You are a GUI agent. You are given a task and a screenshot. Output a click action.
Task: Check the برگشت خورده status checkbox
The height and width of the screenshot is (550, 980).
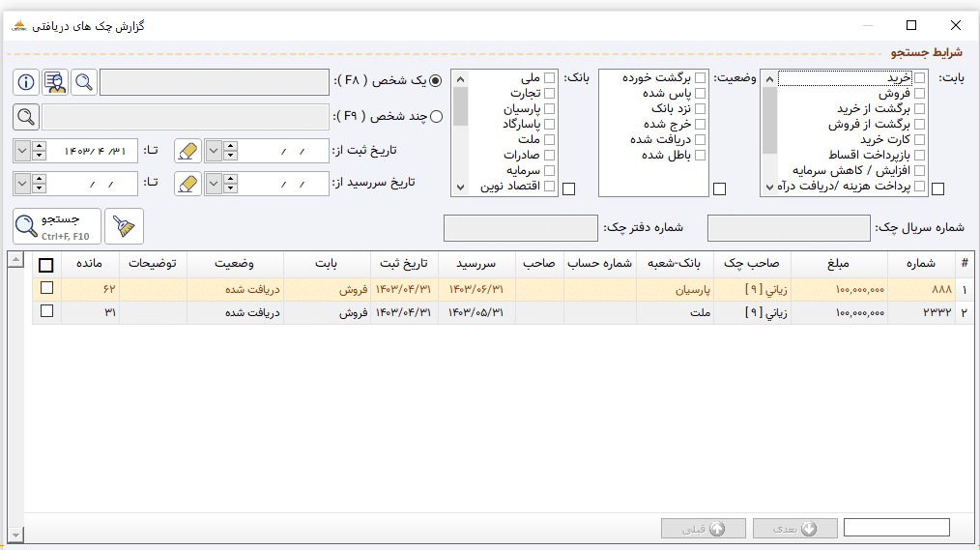(700, 77)
